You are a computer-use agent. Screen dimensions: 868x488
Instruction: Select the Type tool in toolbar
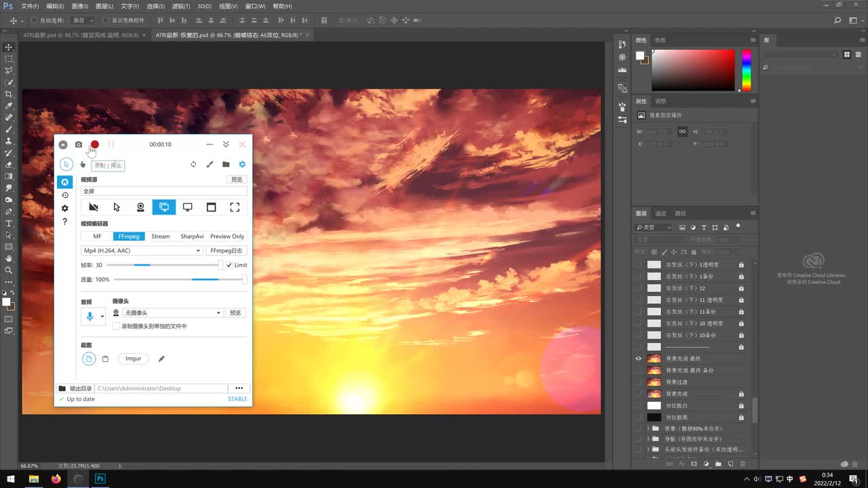pos(9,223)
